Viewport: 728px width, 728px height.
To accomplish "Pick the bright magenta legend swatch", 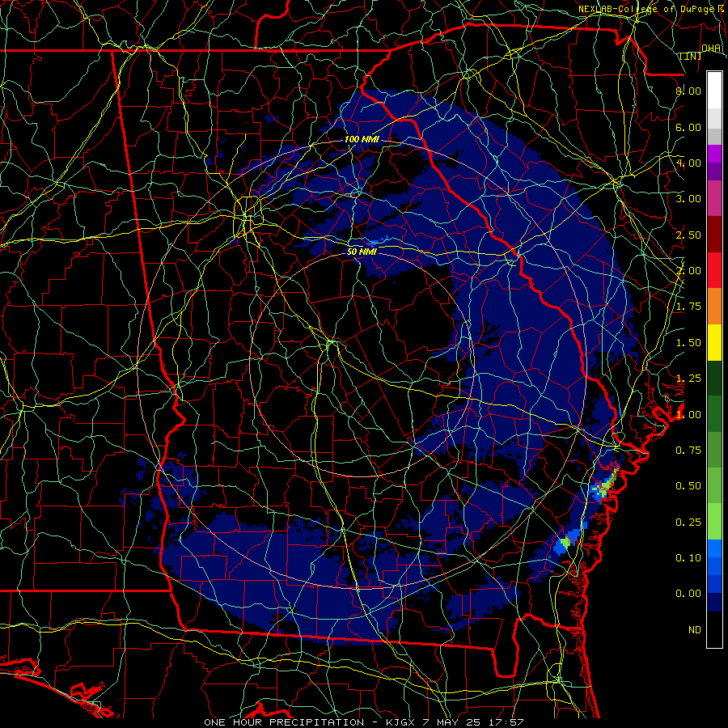I will [x=714, y=154].
